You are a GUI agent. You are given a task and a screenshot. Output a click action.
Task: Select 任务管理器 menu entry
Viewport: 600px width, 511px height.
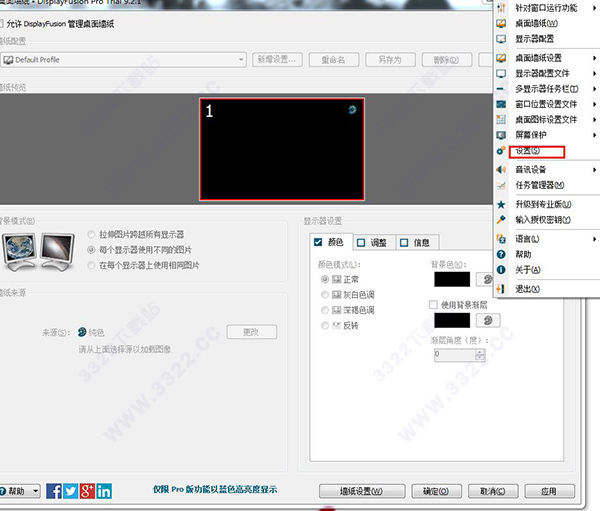540,185
